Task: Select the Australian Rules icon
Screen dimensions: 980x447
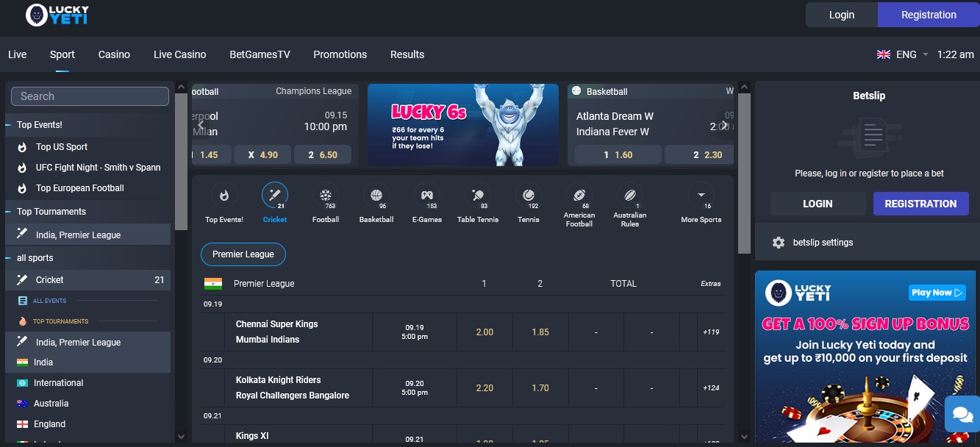Action: point(629,196)
